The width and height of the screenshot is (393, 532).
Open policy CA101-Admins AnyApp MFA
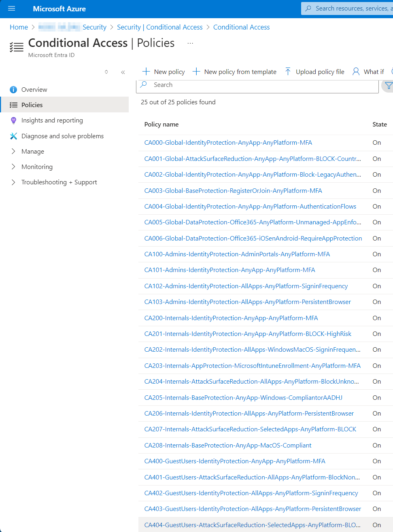click(x=229, y=270)
